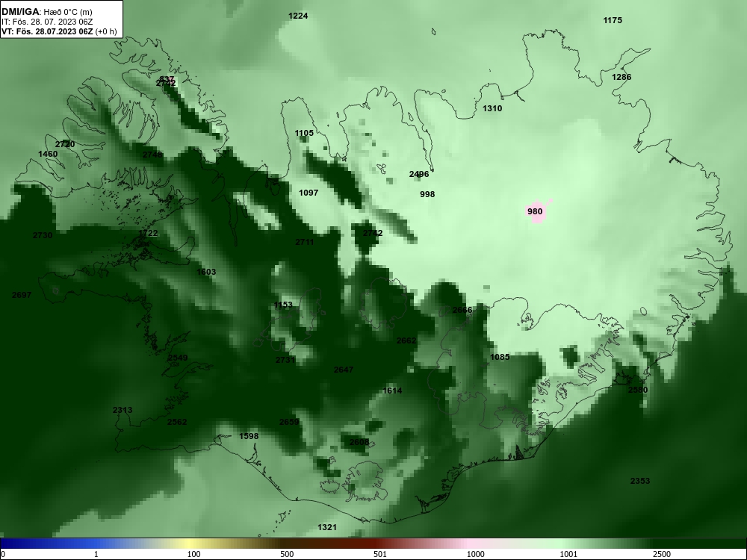Click the map value '2659'

click(290, 423)
